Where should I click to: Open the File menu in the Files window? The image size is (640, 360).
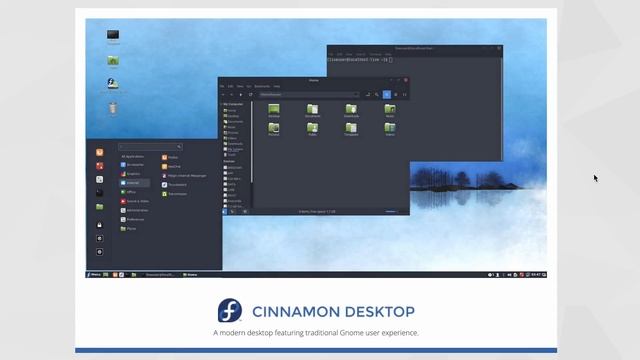[222, 87]
